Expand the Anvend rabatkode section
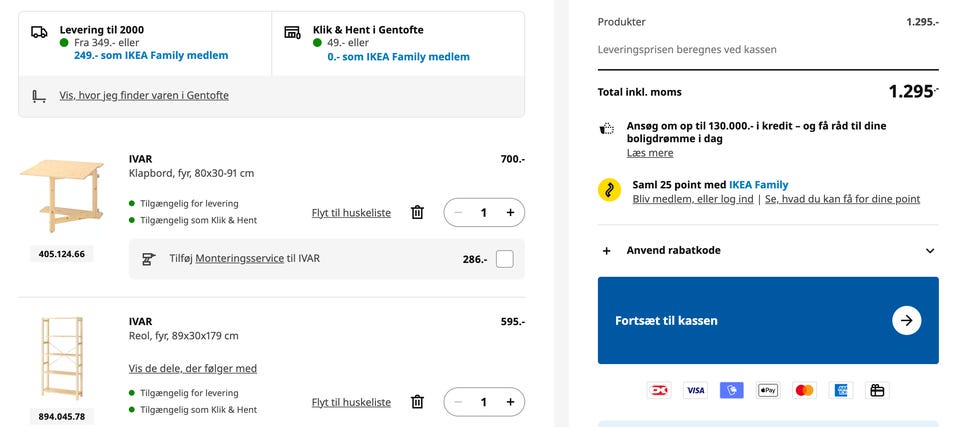Screen dimensions: 960x427 673,251
